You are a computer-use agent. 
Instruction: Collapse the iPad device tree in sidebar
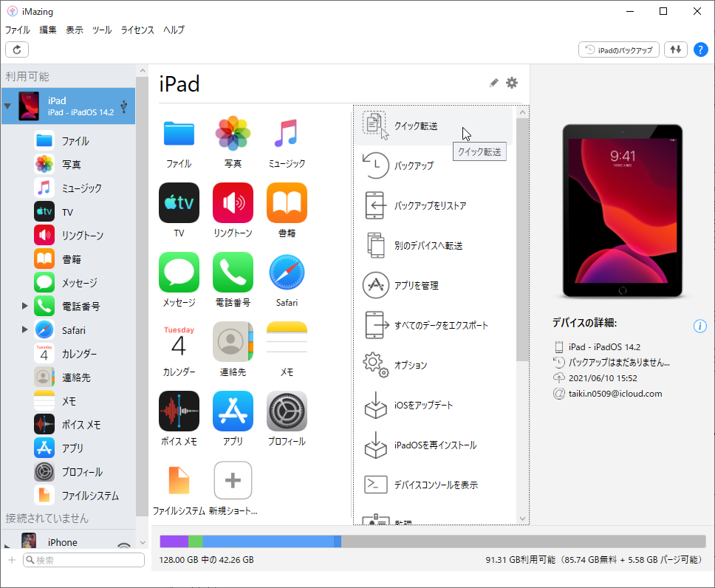(7, 106)
